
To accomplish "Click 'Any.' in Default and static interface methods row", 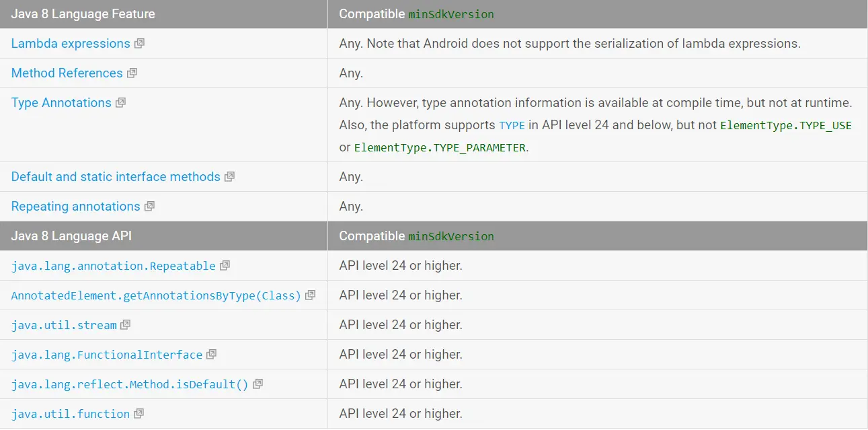I will coord(351,177).
